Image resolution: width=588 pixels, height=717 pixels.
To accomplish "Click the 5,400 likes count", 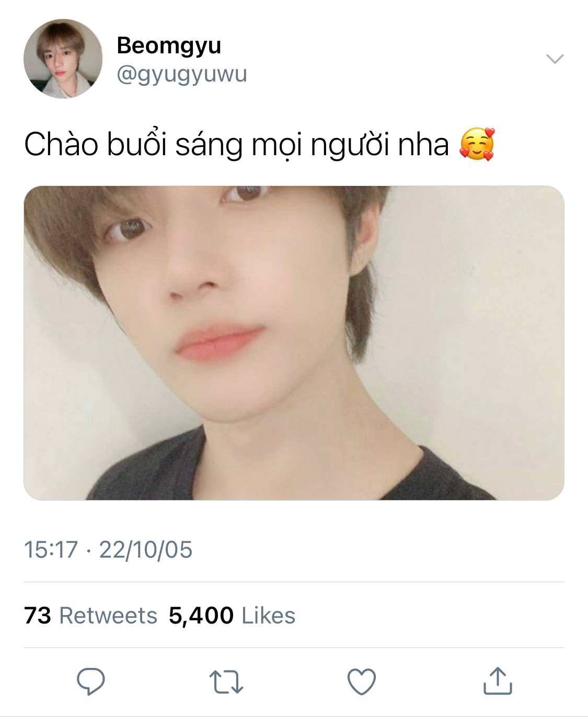I will coord(201,616).
